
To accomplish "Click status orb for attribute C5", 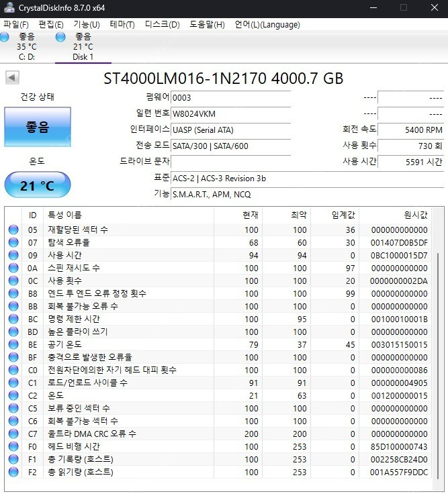I will [13, 408].
